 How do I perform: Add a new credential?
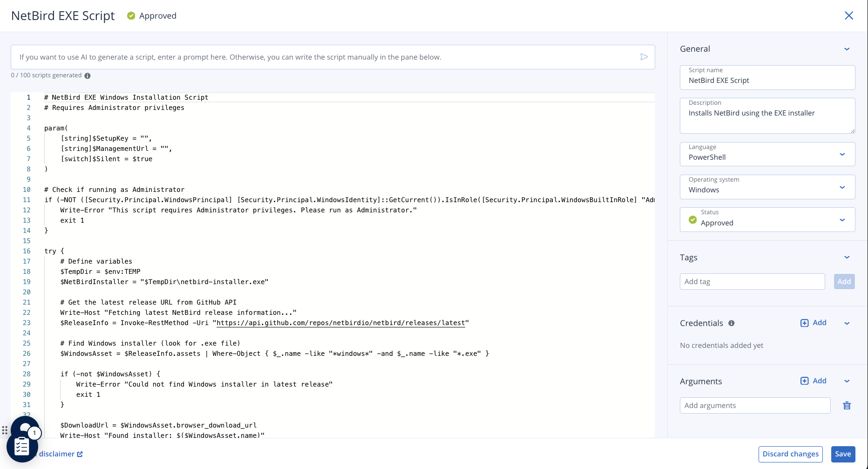point(814,323)
